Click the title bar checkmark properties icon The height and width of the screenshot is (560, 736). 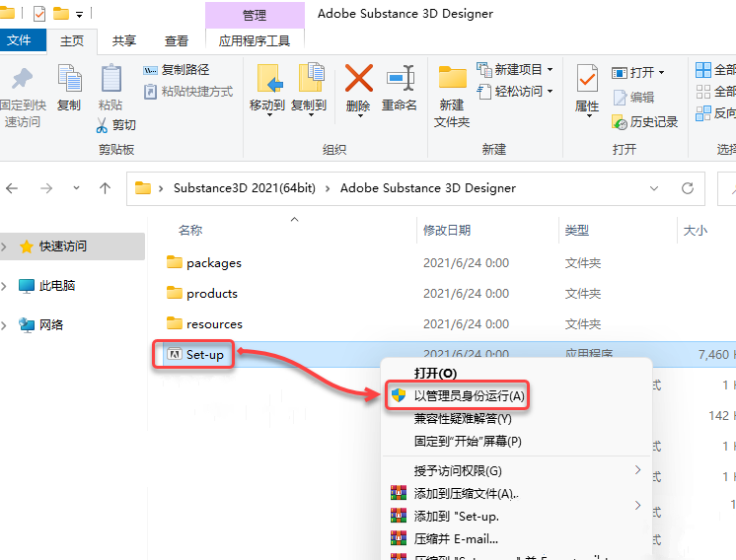pyautogui.click(x=39, y=14)
